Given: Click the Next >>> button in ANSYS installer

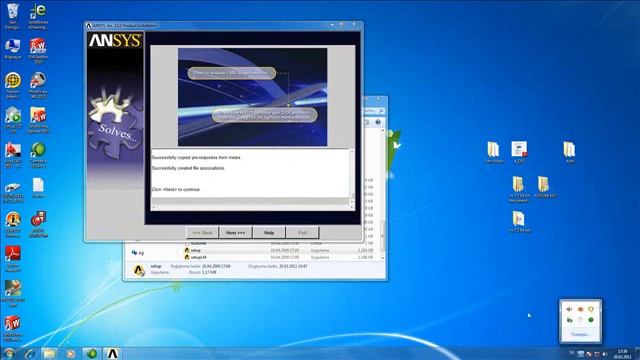Looking at the screenshot, I should (236, 233).
